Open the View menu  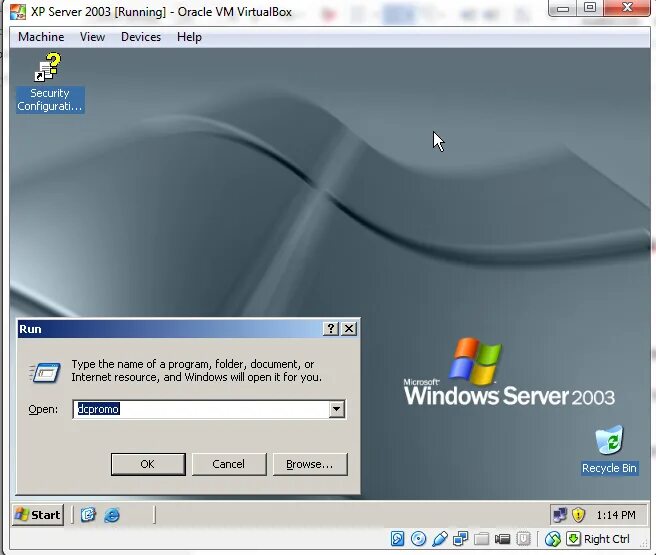click(x=92, y=37)
